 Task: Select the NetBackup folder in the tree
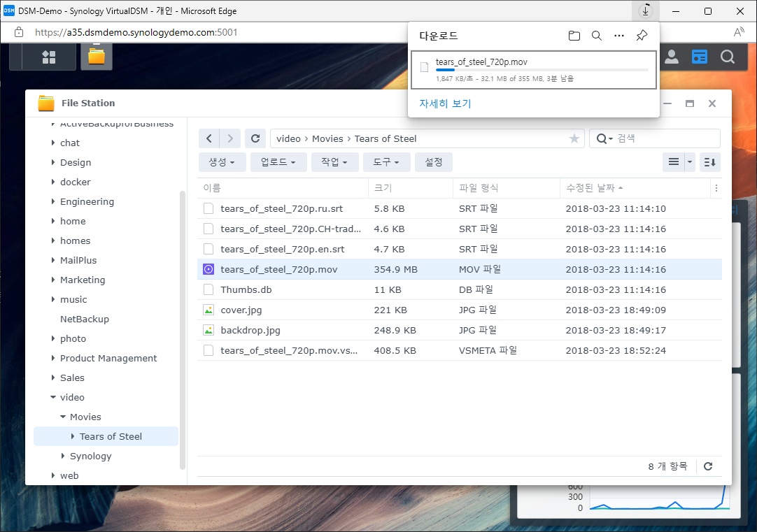[x=85, y=319]
